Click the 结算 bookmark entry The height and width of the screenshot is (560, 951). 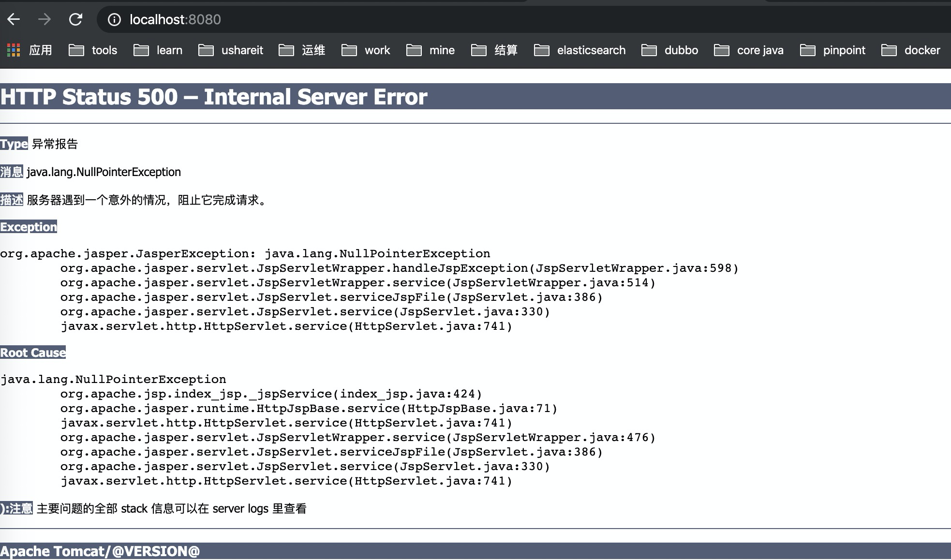click(505, 50)
